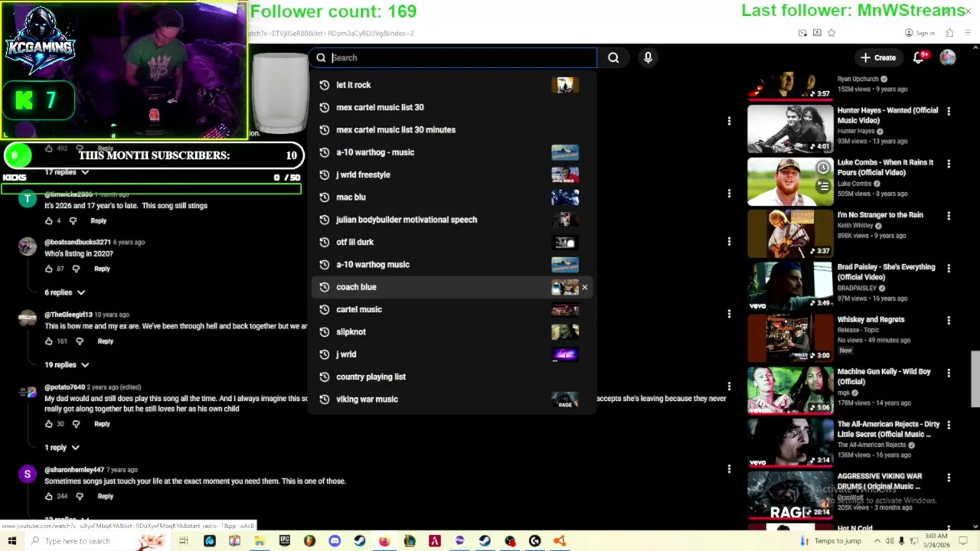Open more options for Luke Combs video
This screenshot has height=551, width=980.
coord(949,164)
